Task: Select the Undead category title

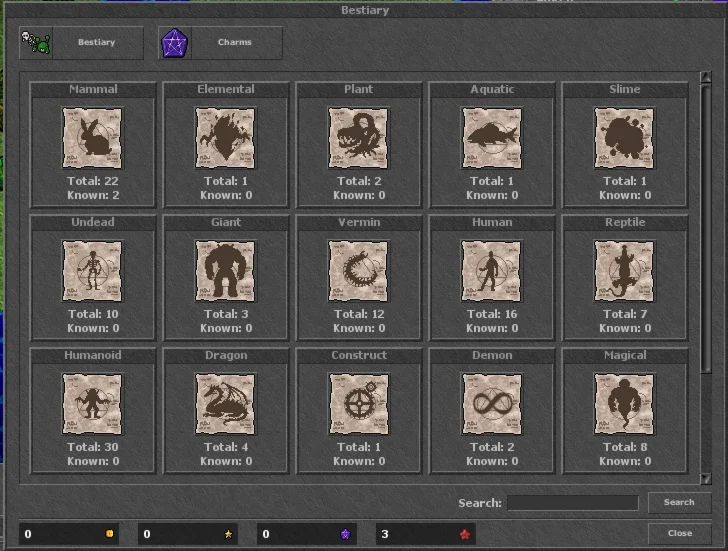Action: (x=93, y=222)
